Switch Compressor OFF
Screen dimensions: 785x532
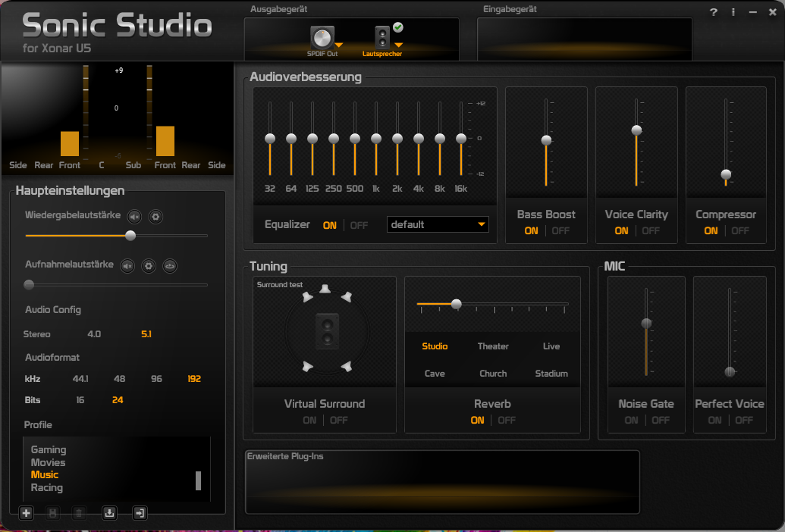740,231
